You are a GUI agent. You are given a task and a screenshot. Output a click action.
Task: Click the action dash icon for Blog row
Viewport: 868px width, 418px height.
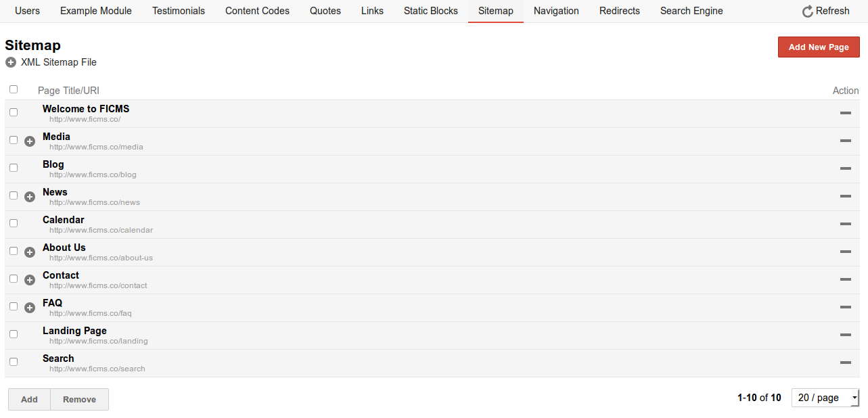tap(845, 168)
